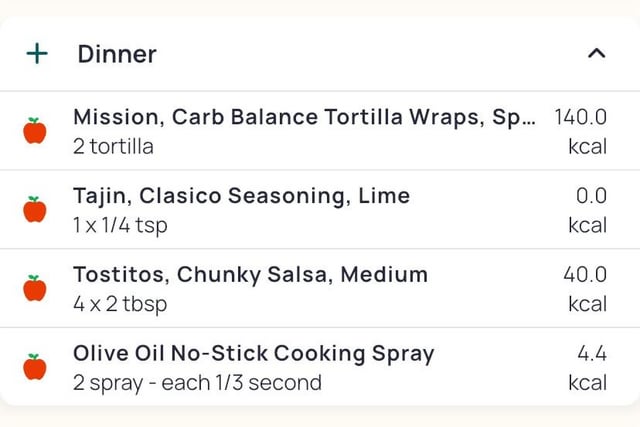Image resolution: width=640 pixels, height=427 pixels.
Task: Tap apple icon beside Tajin Clasico Seasoning
Action: click(x=35, y=210)
